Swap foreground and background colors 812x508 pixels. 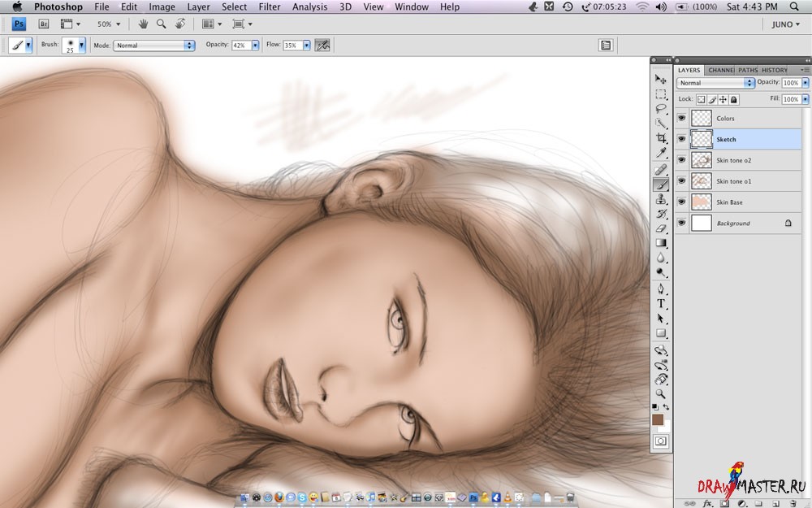pos(666,407)
